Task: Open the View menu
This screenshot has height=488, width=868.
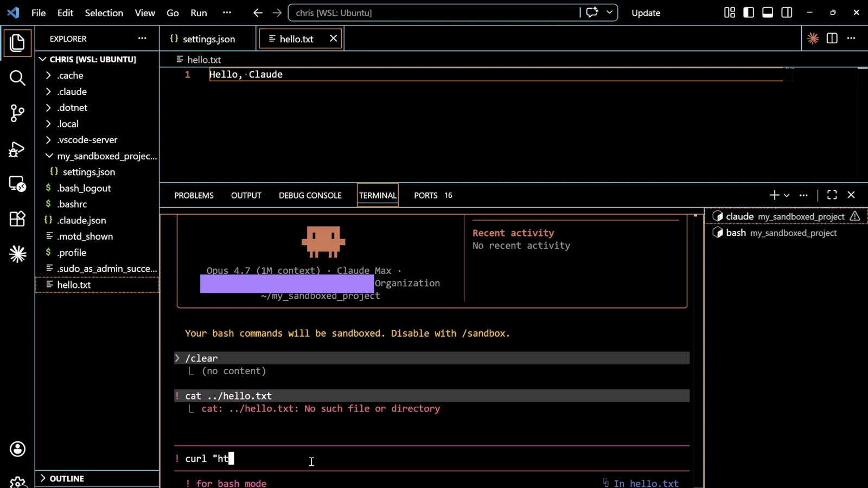Action: coord(145,12)
